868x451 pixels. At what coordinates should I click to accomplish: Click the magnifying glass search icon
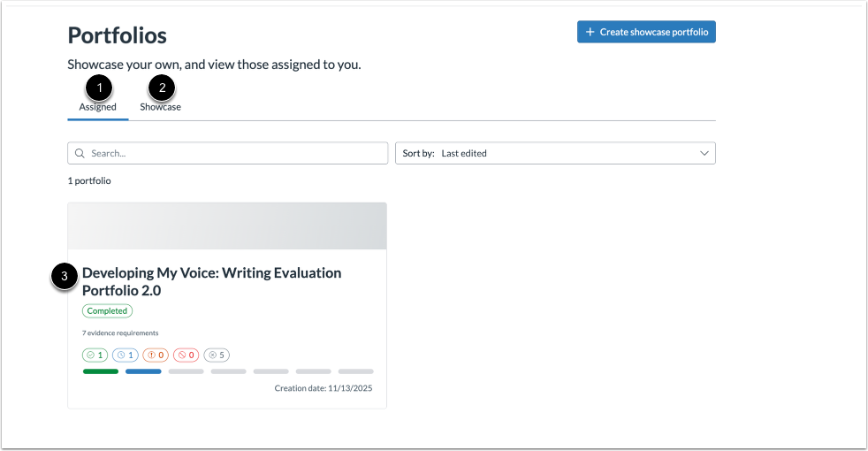tap(80, 153)
